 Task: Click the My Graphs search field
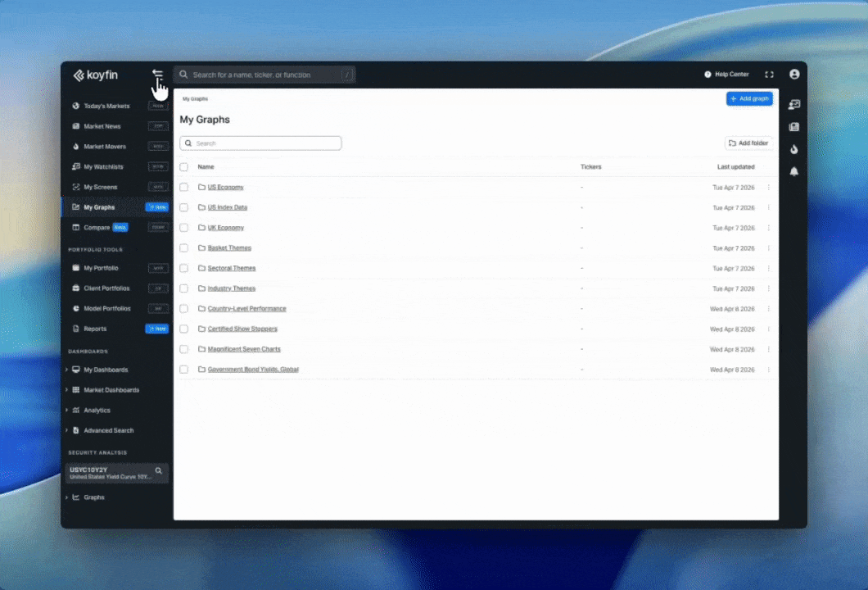pos(260,143)
